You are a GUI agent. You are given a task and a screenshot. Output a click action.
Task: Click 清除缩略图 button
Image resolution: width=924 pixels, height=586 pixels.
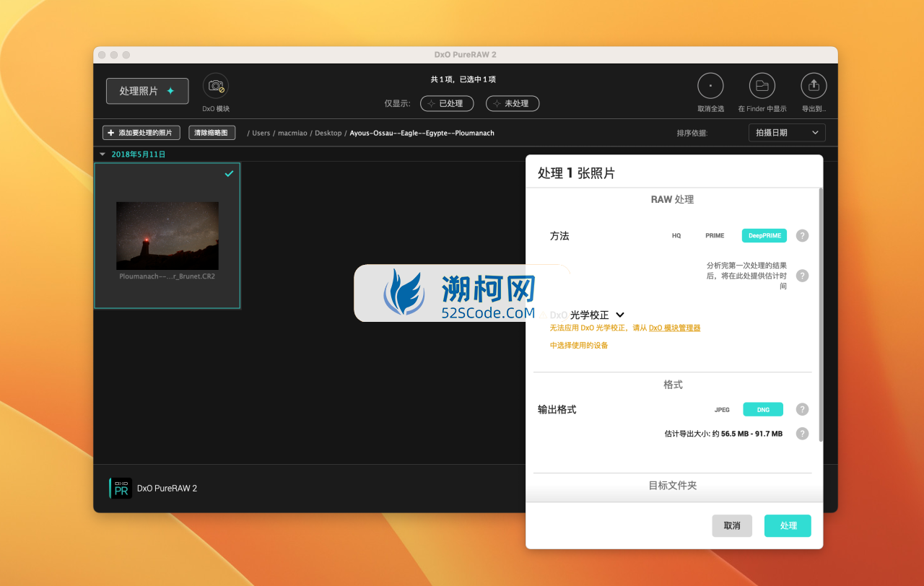tap(212, 133)
